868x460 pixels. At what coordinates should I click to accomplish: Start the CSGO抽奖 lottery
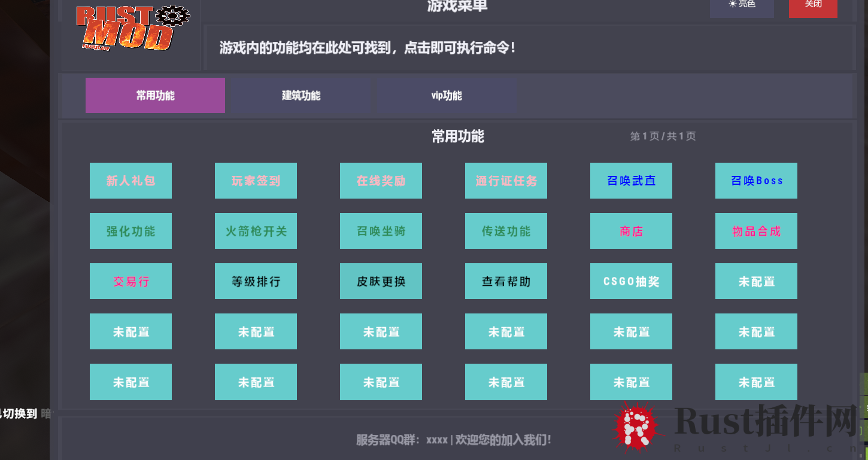tap(631, 281)
